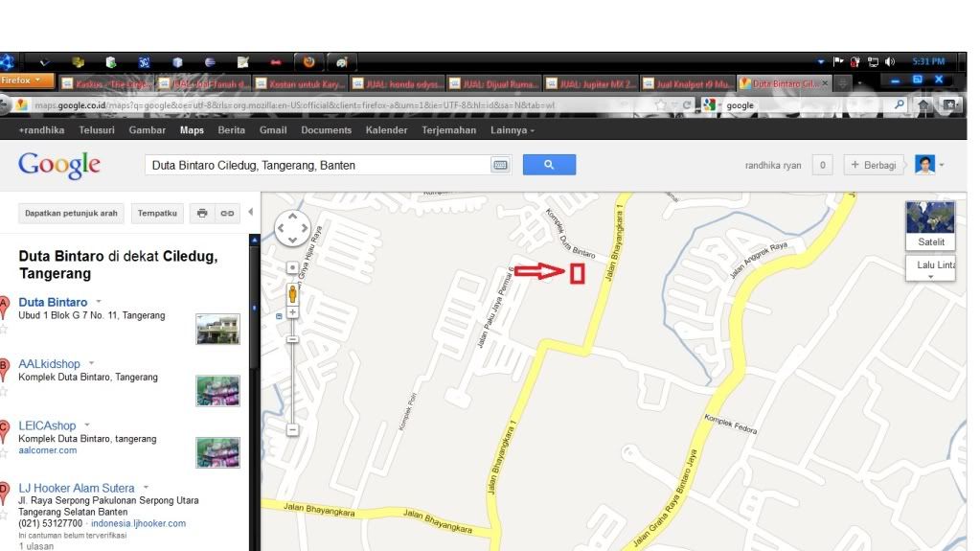Click randhika ryan profile picture
The height and width of the screenshot is (551, 980).
point(924,165)
